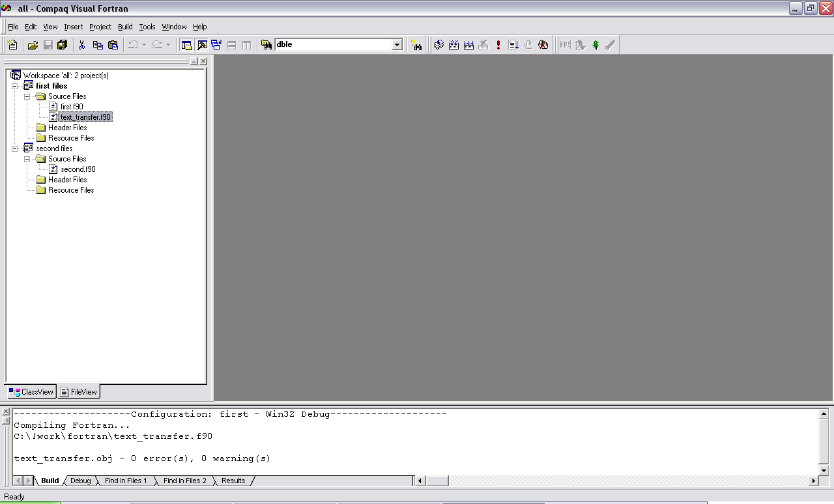The height and width of the screenshot is (504, 834).
Task: Open the Redo history dropdown arrow
Action: (x=168, y=45)
